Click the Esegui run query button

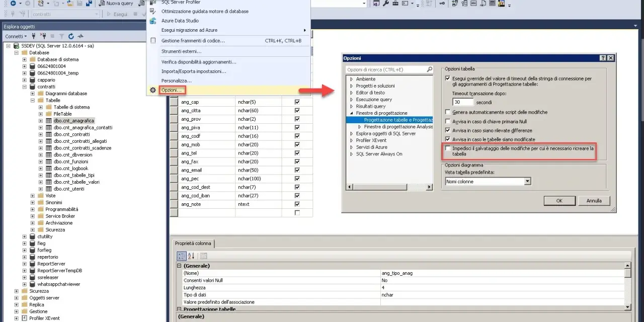(117, 14)
